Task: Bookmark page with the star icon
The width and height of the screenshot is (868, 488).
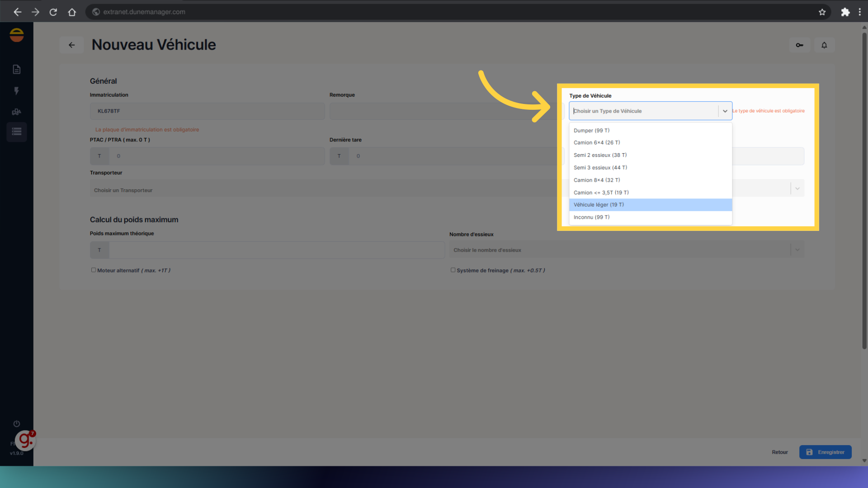Action: (822, 12)
